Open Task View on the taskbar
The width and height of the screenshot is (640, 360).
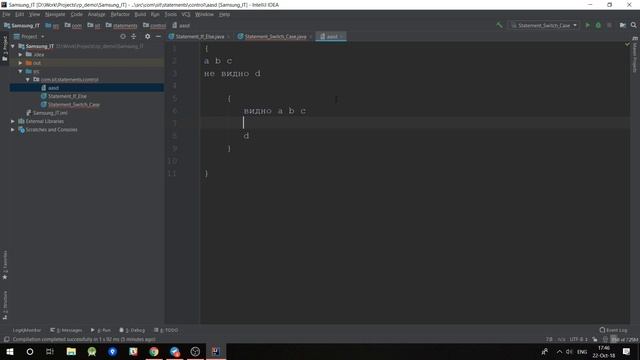point(50,351)
